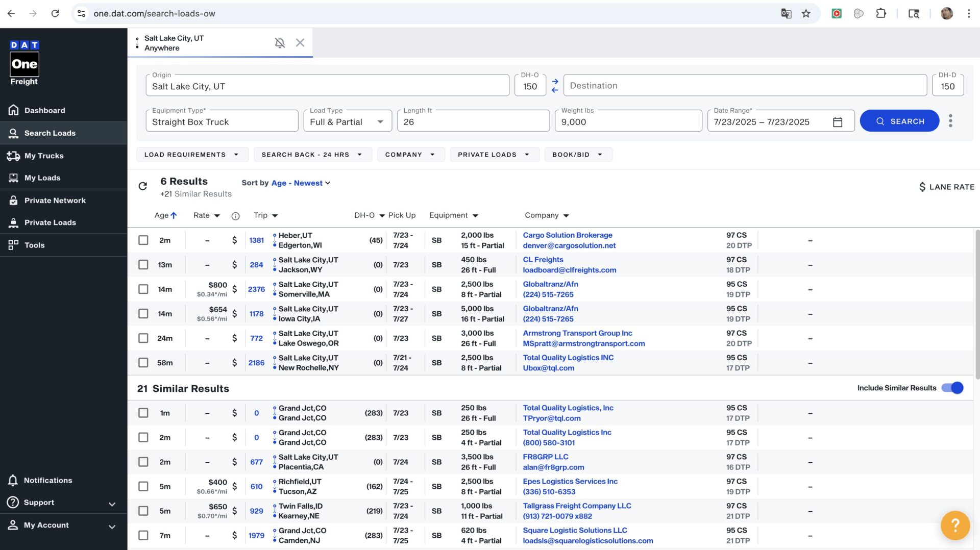Click the swap origin and destination arrows

(555, 86)
